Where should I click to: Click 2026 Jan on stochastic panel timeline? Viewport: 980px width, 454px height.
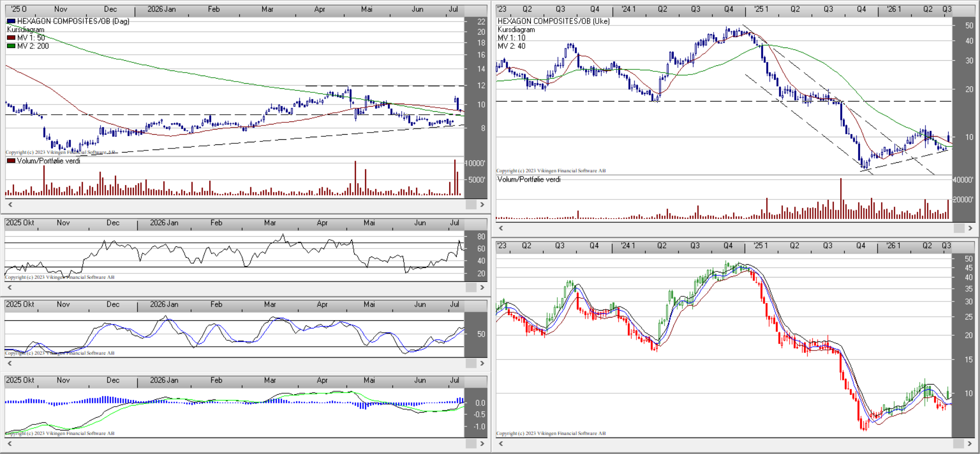(164, 305)
